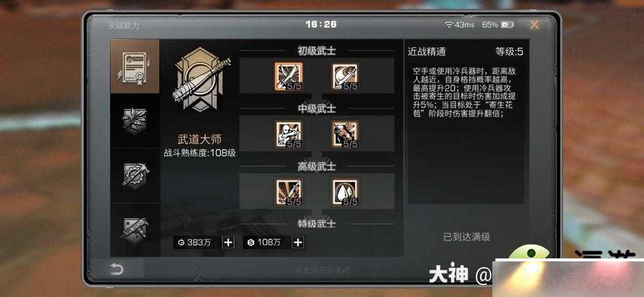The image size is (644, 297).
Task: Check the Wi-Fi 43ms latency indicator
Action: 459,24
